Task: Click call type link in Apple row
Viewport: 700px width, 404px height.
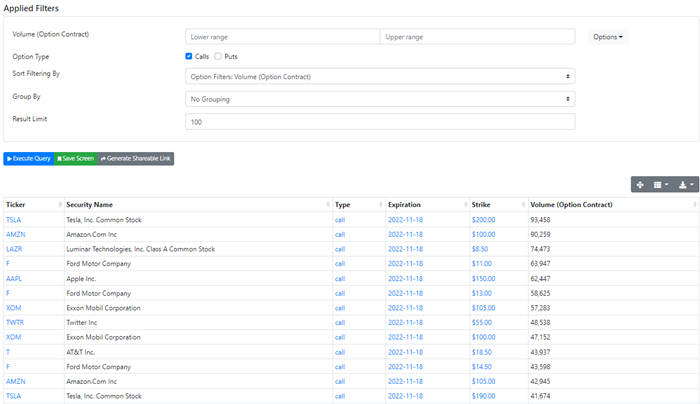Action: (340, 279)
